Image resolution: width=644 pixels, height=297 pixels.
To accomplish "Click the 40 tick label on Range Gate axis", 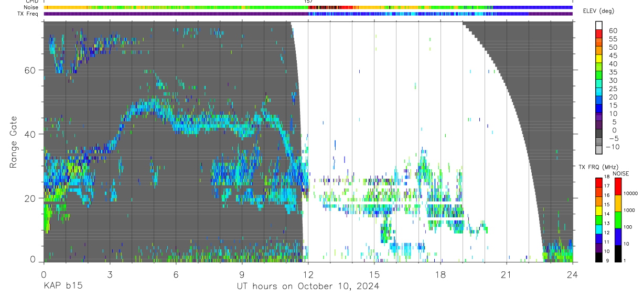I will coord(30,134).
